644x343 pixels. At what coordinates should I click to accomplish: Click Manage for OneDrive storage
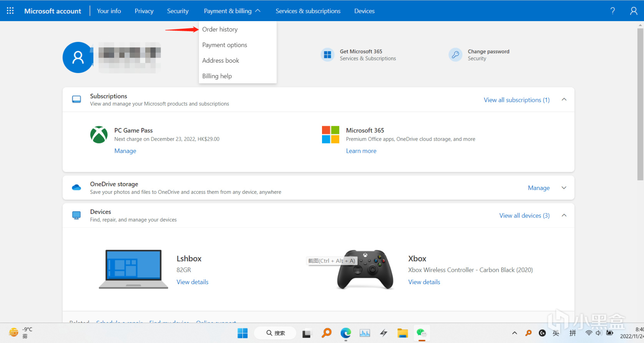tap(539, 188)
